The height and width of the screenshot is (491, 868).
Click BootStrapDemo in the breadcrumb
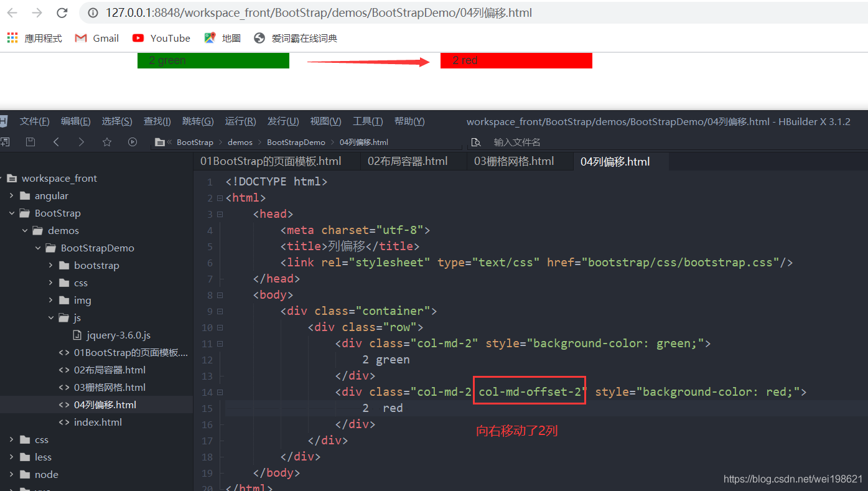(x=296, y=143)
